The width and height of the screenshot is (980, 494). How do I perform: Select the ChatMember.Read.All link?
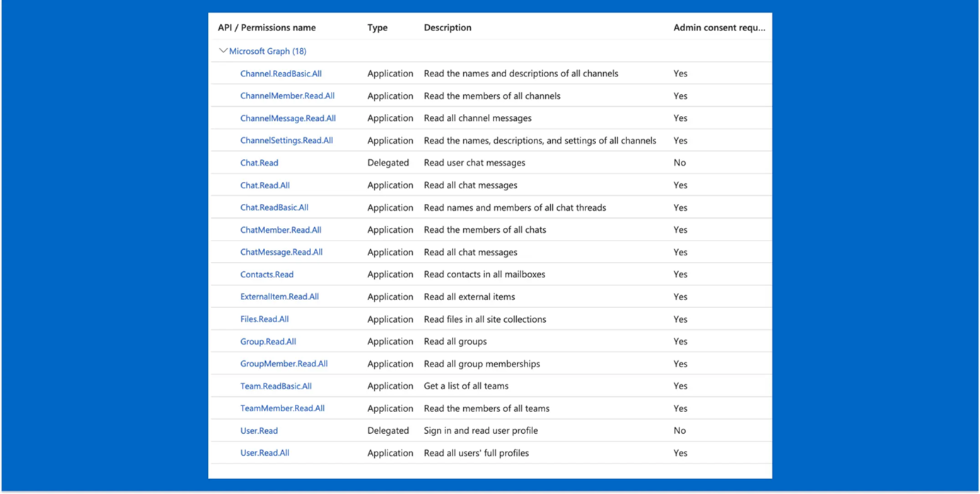(x=281, y=230)
